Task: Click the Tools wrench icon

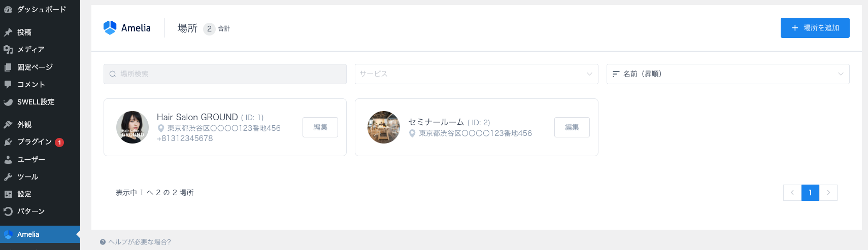Action: coord(8,176)
